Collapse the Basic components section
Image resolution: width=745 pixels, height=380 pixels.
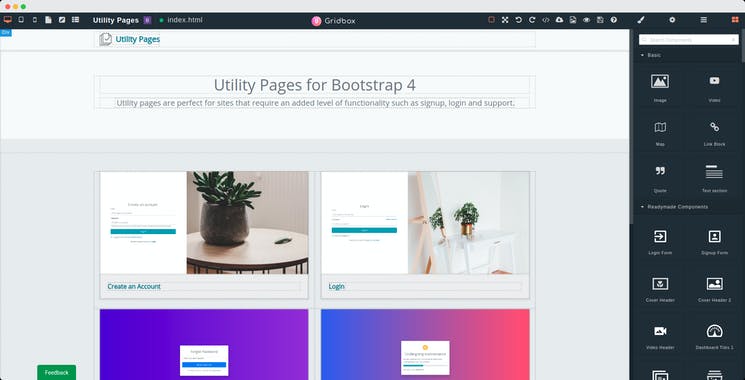[651, 55]
